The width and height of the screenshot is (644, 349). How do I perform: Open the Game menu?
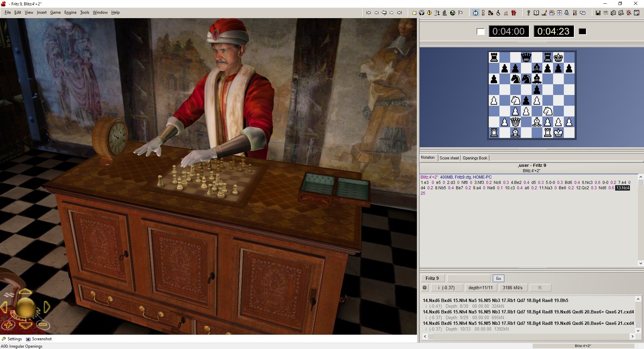[55, 12]
